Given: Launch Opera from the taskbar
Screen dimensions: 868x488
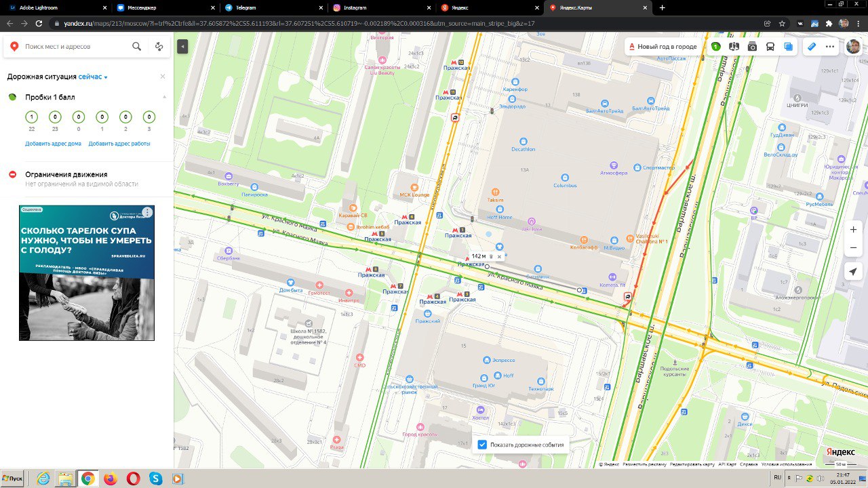Looking at the screenshot, I should 133,479.
